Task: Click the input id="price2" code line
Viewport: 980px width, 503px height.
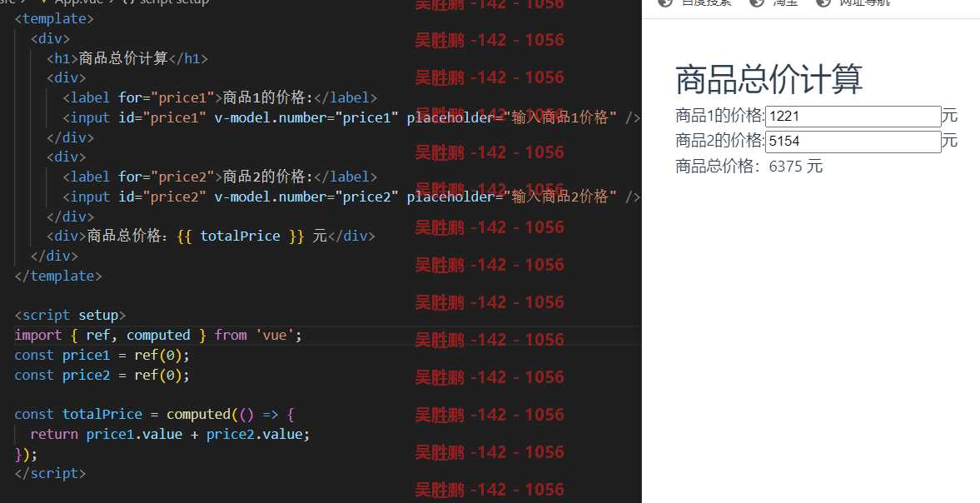Action: 351,197
